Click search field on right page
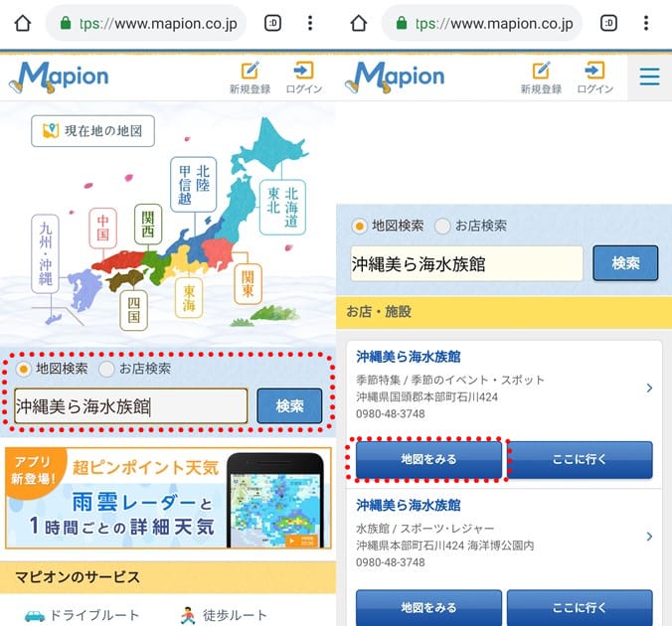This screenshot has width=672, height=626. 466,263
